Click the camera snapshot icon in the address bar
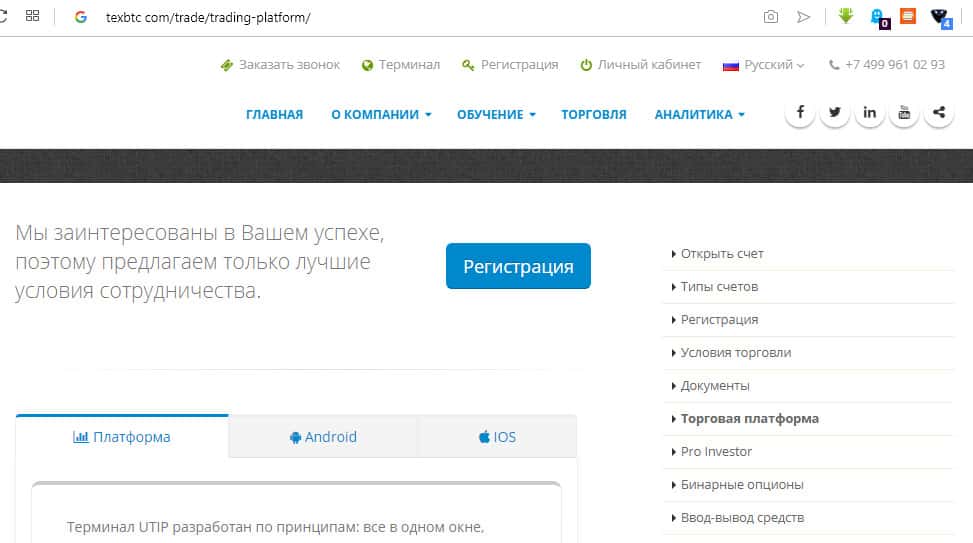The image size is (973, 543). (x=771, y=17)
